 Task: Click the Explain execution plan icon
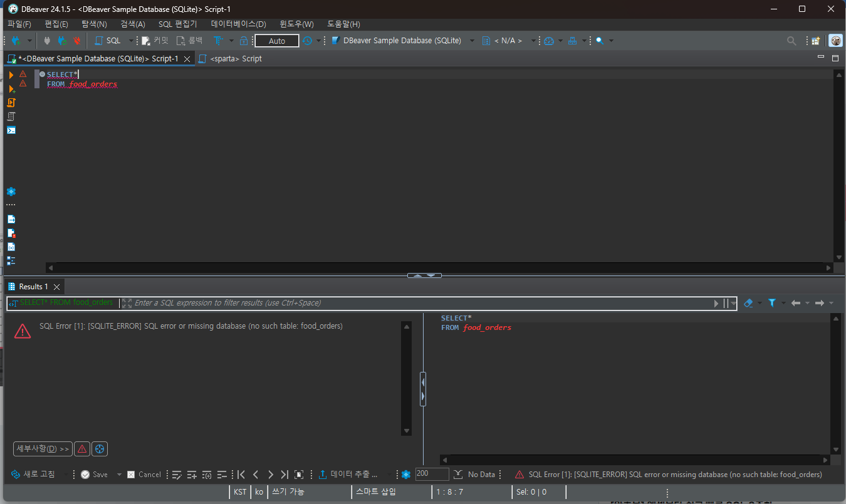click(x=11, y=116)
